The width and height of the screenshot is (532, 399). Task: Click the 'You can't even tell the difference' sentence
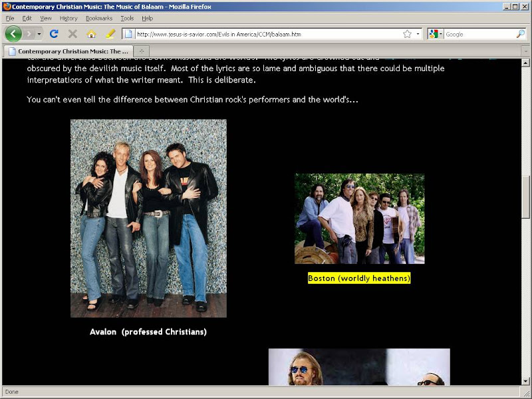pos(192,99)
